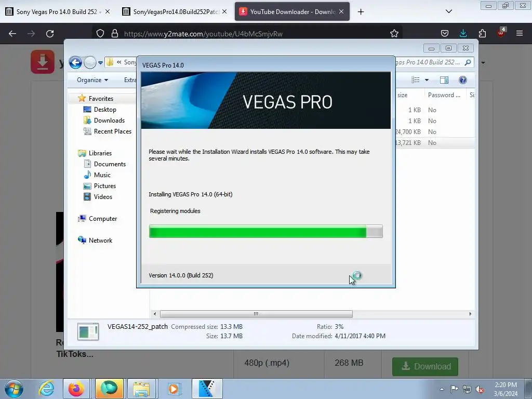532x399 pixels.
Task: Click the archive window forward arrow button
Action: click(x=90, y=62)
